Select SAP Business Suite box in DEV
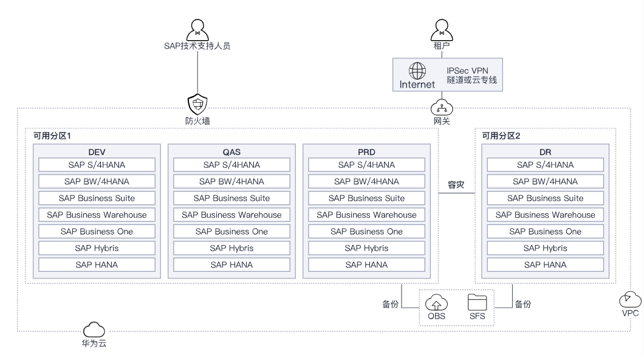This screenshot has width=644, height=355. pyautogui.click(x=97, y=198)
